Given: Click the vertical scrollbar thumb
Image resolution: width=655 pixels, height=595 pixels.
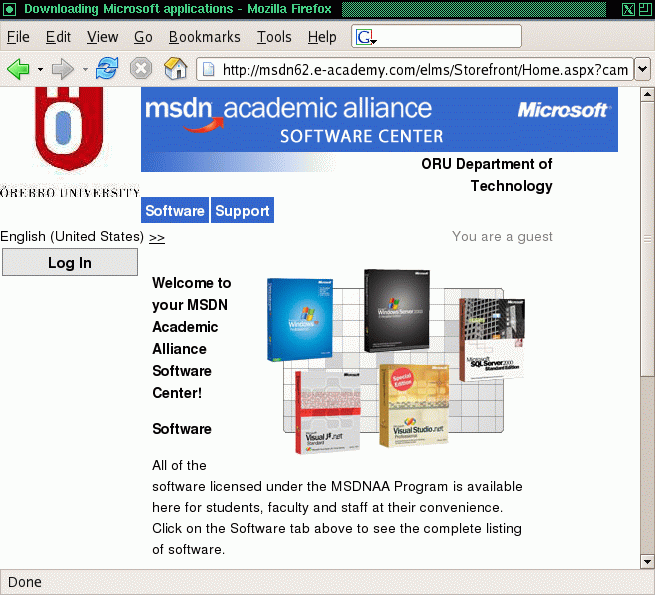Looking at the screenshot, I should tap(647, 239).
